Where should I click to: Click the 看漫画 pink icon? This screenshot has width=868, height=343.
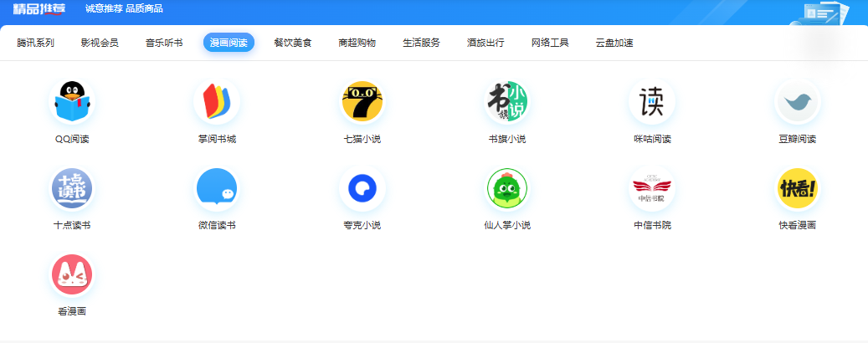pos(72,275)
